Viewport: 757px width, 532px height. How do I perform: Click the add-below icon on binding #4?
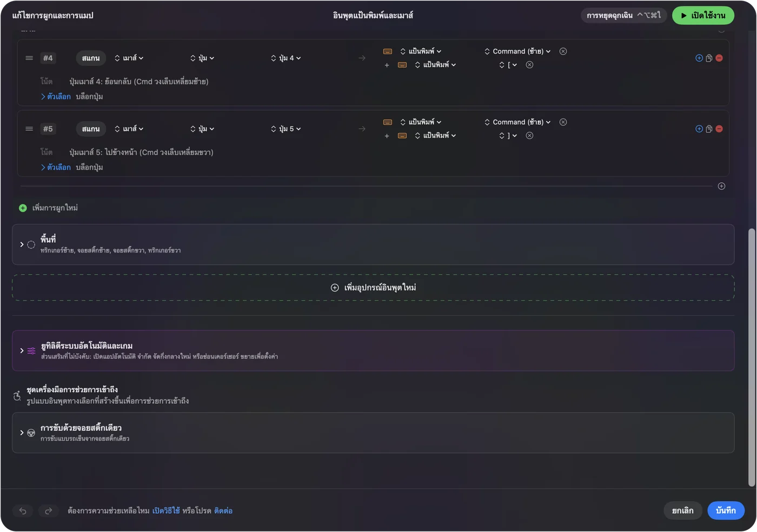click(699, 58)
